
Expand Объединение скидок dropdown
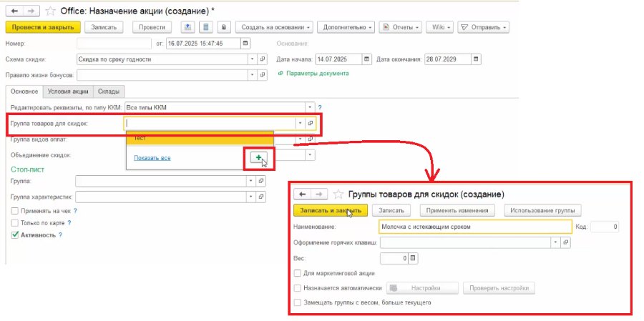pos(311,155)
